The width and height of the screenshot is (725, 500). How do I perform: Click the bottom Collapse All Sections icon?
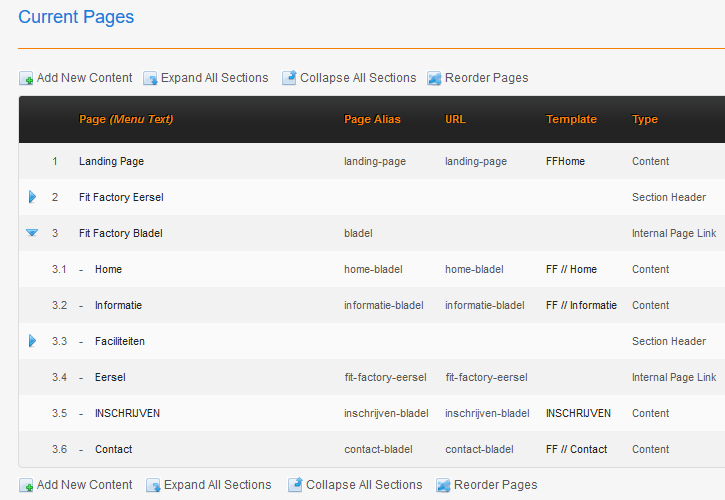295,484
